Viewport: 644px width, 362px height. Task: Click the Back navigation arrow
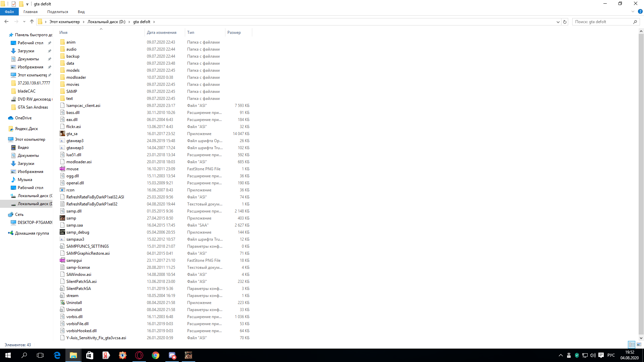click(x=6, y=22)
